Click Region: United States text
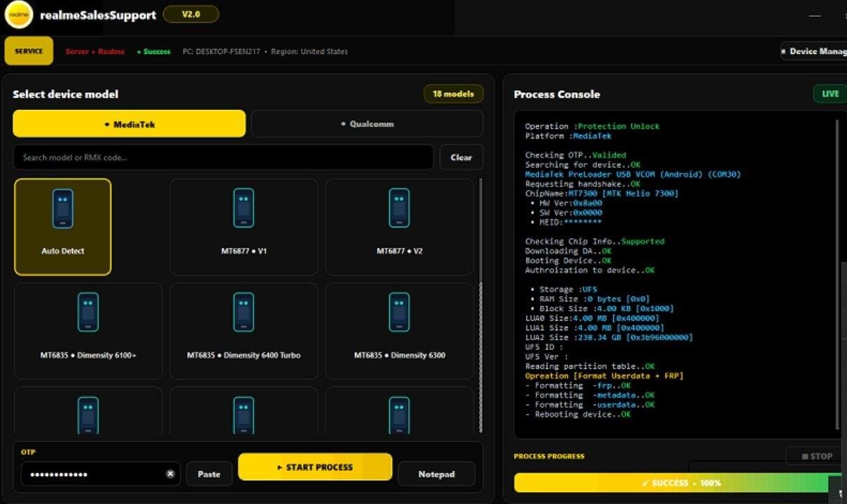 click(x=309, y=52)
